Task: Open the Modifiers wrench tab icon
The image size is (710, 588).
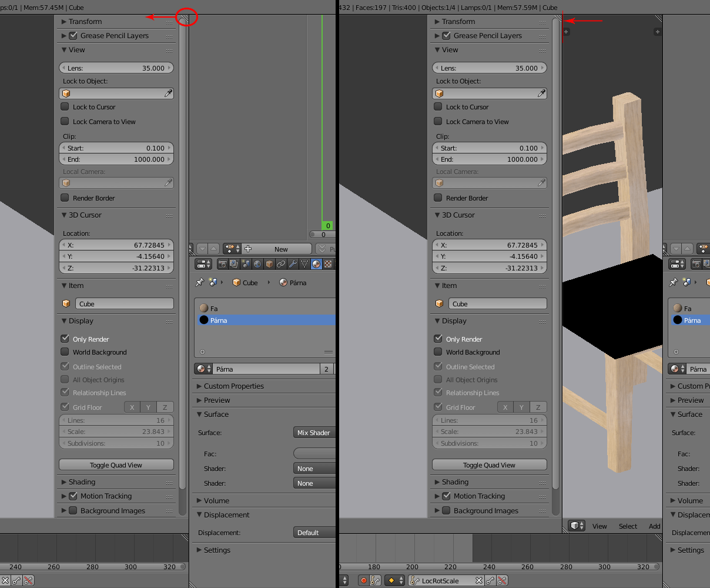Action: (293, 264)
